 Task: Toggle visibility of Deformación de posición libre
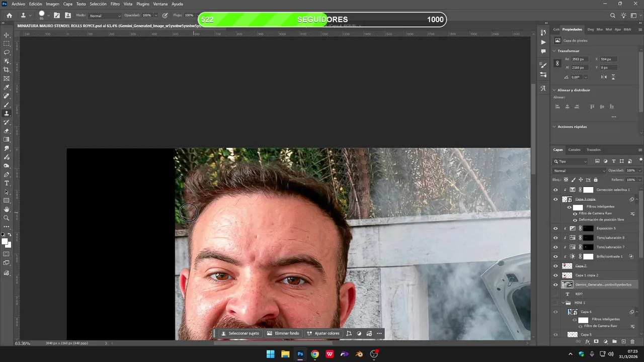coord(575,220)
